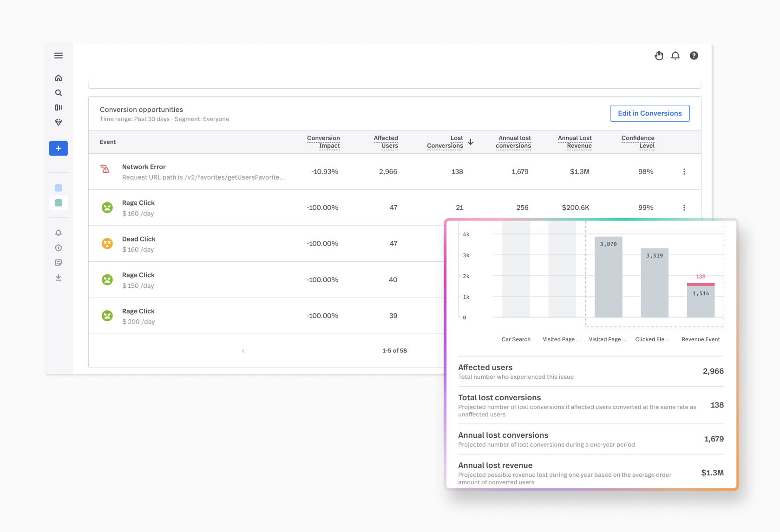Screen dimensions: 780x532
Task: Go to the previous page arrow
Action: point(243,351)
